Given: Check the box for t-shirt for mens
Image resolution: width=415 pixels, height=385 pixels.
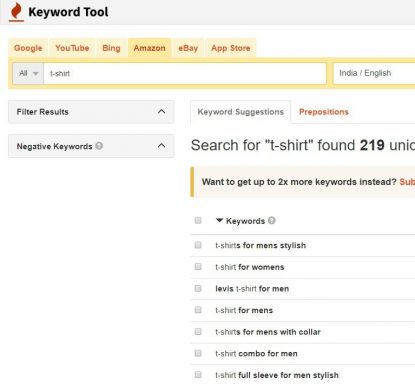Looking at the screenshot, I should (x=198, y=310).
